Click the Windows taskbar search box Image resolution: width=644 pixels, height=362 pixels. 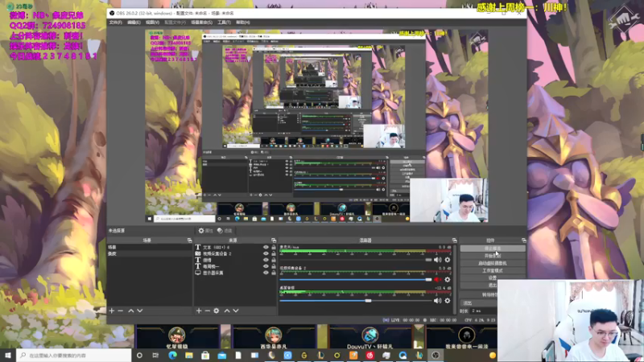pos(74,355)
